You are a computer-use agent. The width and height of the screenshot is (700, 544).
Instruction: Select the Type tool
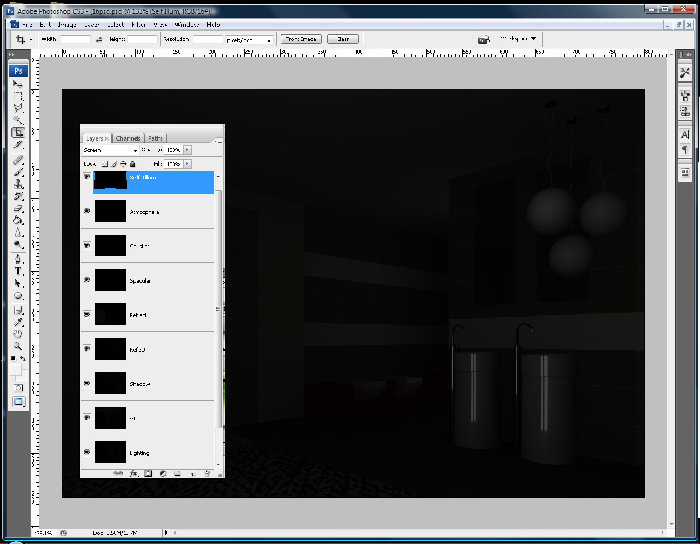click(x=18, y=271)
